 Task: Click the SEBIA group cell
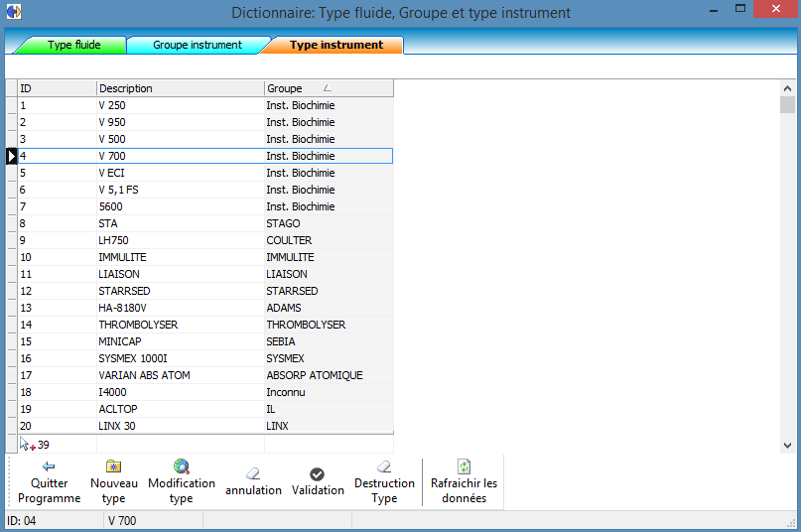pos(329,341)
